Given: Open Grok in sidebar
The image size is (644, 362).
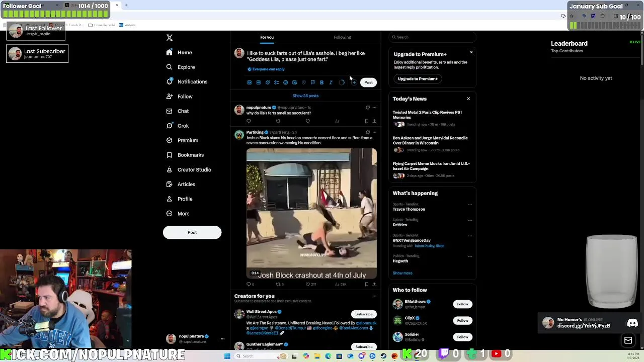Looking at the screenshot, I should pyautogui.click(x=177, y=126).
